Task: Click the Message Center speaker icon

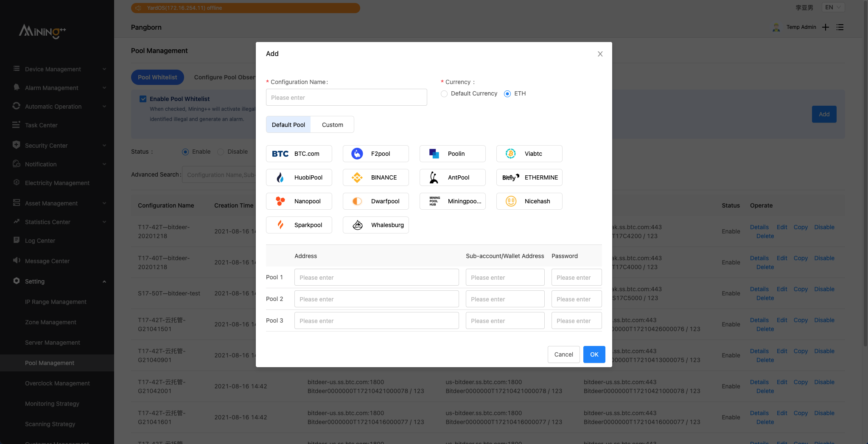Action: click(x=17, y=261)
